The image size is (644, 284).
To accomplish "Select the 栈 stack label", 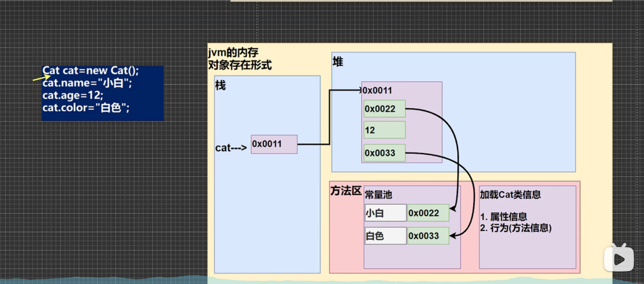I will coord(220,85).
